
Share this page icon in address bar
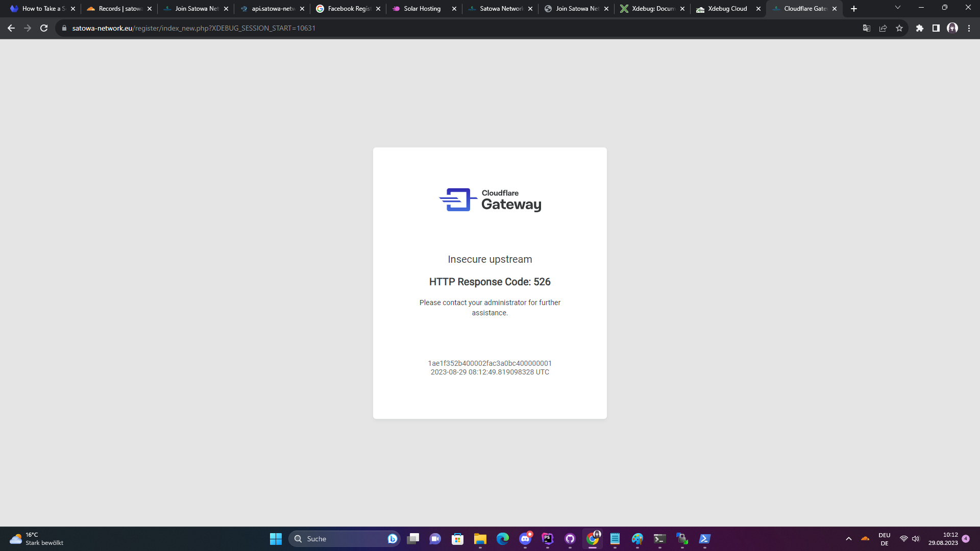pyautogui.click(x=883, y=28)
